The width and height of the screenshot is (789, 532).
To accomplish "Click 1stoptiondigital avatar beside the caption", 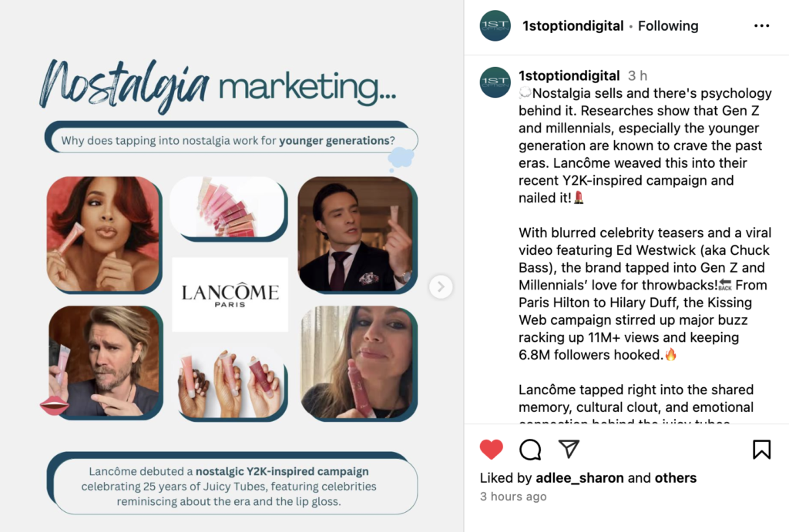I will click(x=495, y=82).
